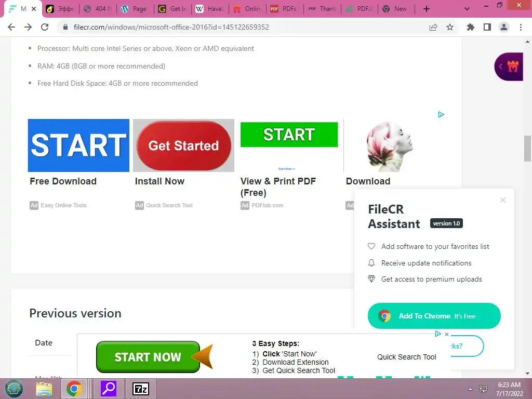This screenshot has width=532, height=399.
Task: Click the Add To Chrome button
Action: click(x=434, y=316)
